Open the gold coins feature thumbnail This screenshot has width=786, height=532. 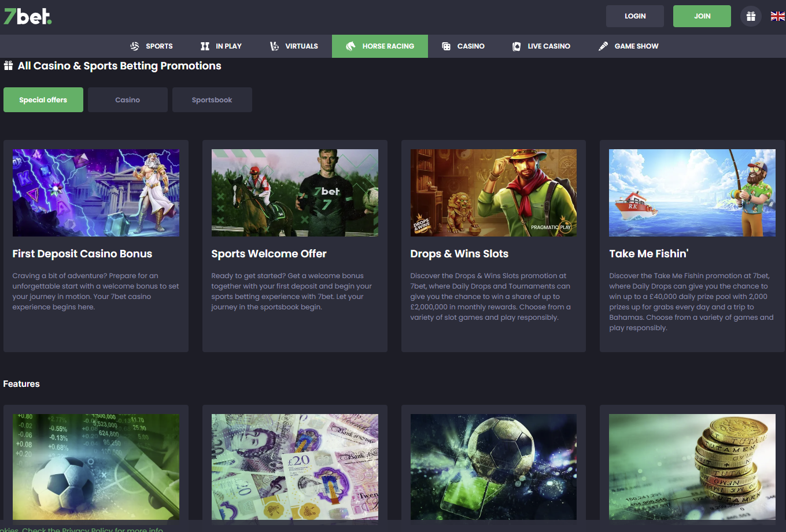692,467
